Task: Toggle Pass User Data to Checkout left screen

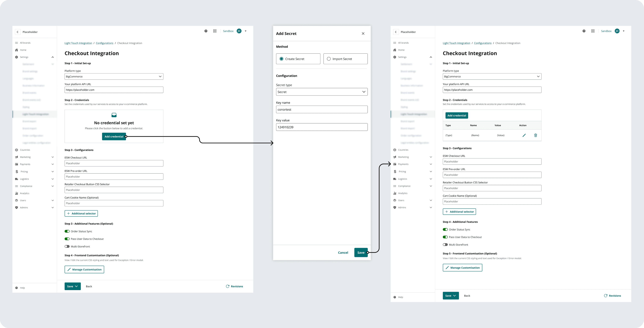Action: coord(67,239)
